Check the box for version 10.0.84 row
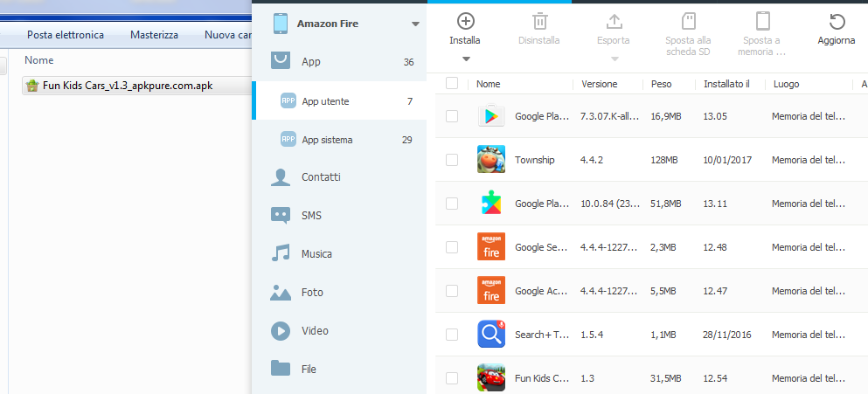 point(452,203)
